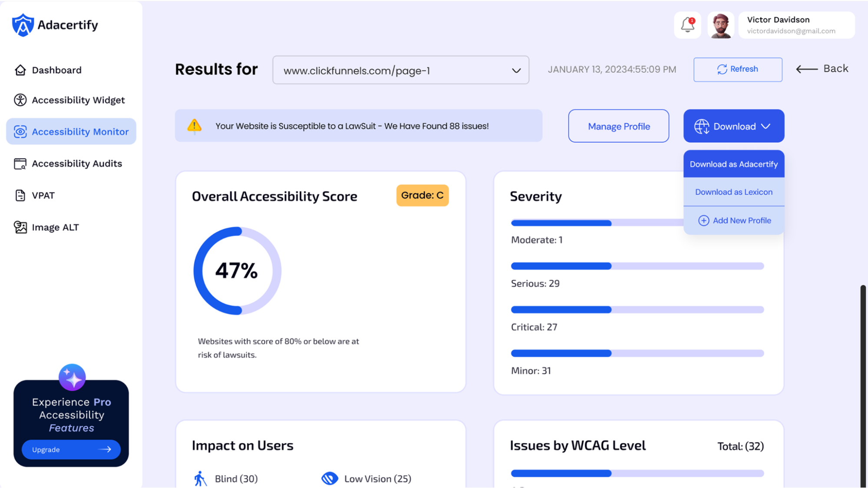Click the notification bell icon

(x=687, y=25)
